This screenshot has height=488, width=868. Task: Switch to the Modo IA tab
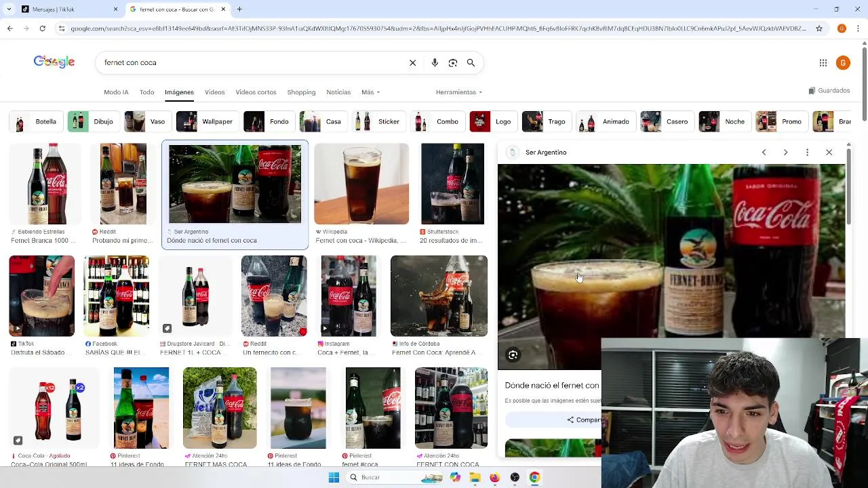click(x=116, y=92)
